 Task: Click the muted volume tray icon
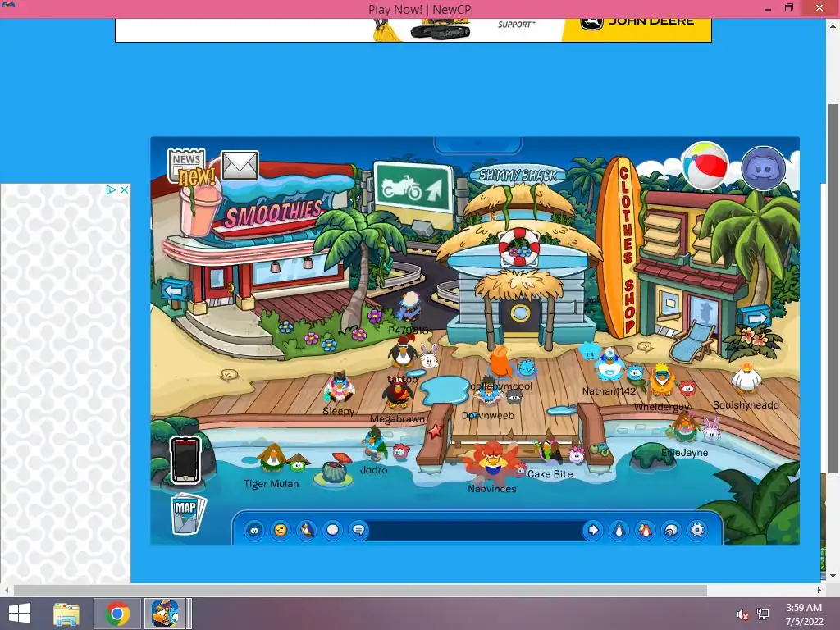click(x=743, y=615)
